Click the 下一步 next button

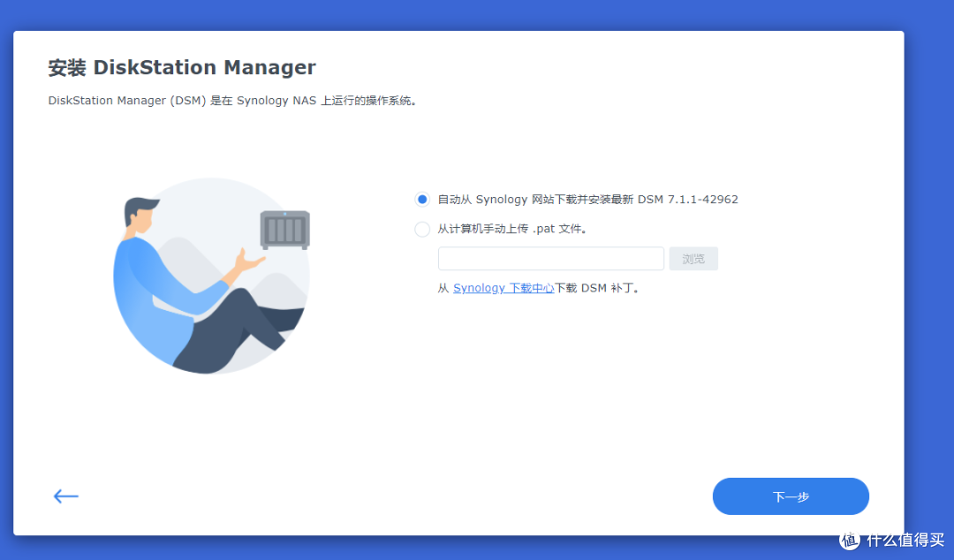click(x=791, y=496)
